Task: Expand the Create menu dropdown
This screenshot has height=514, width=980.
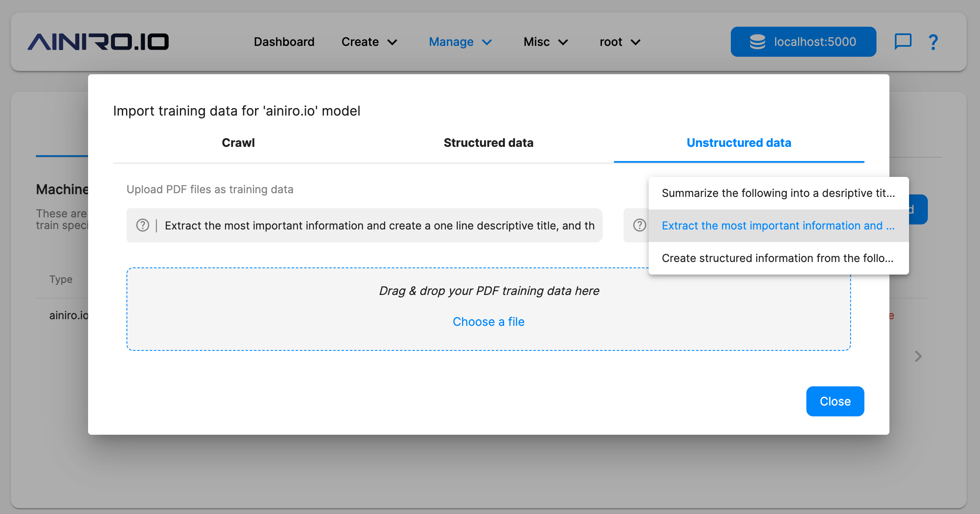Action: coord(369,42)
